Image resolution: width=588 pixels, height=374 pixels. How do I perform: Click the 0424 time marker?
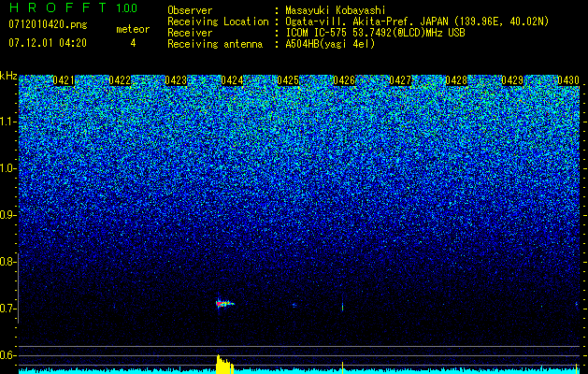[232, 80]
